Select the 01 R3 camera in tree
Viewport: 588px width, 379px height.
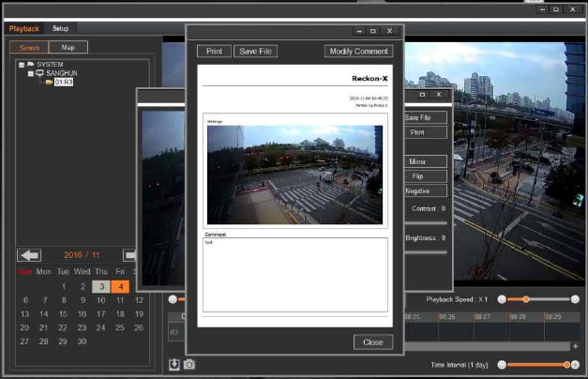(x=64, y=82)
